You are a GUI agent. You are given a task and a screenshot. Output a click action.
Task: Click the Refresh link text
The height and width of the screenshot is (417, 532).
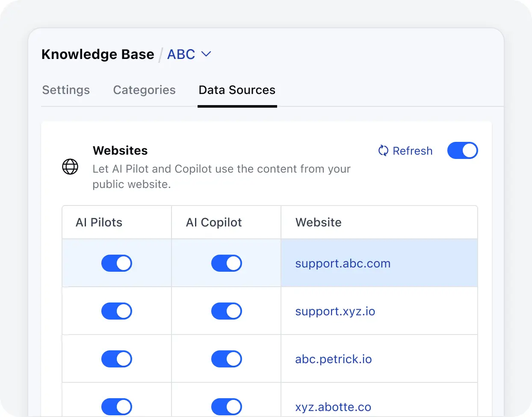click(413, 151)
